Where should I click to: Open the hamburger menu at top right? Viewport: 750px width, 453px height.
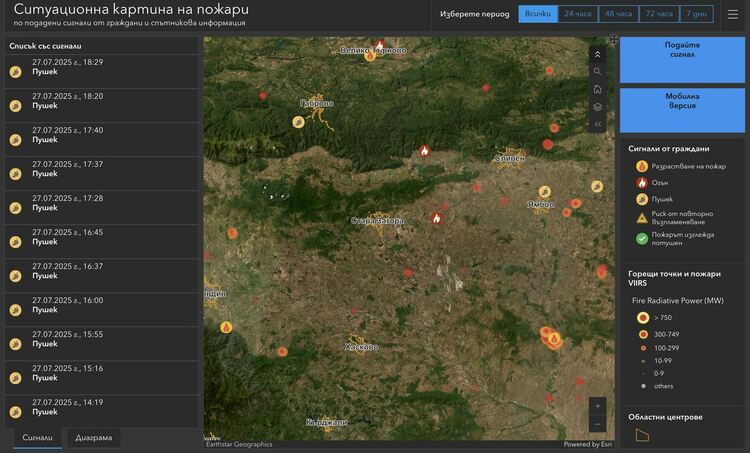coord(733,14)
